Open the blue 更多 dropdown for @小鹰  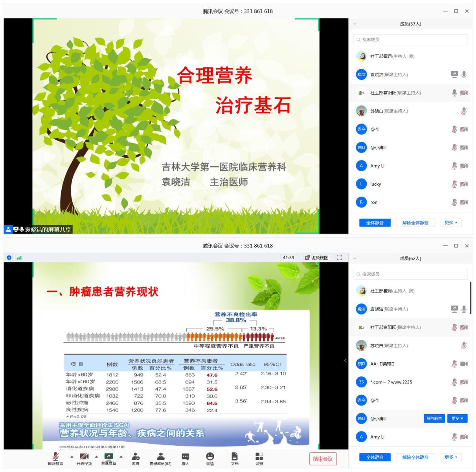click(x=457, y=419)
